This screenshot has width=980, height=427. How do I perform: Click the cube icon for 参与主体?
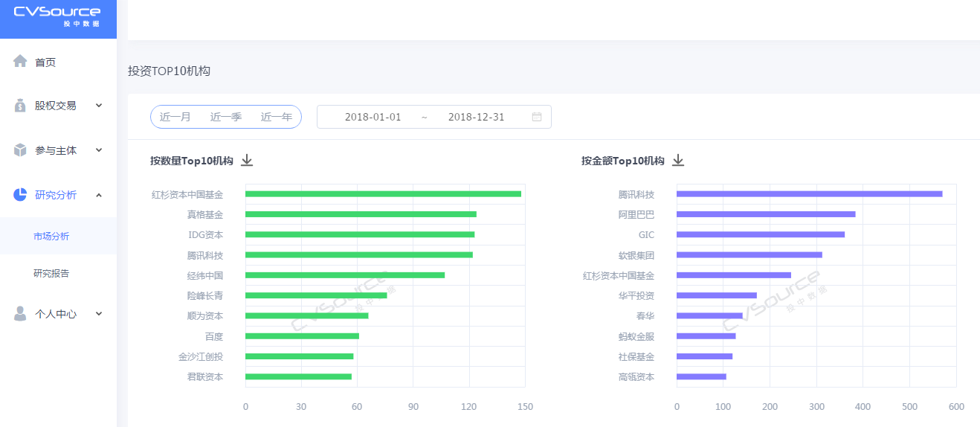[x=20, y=150]
